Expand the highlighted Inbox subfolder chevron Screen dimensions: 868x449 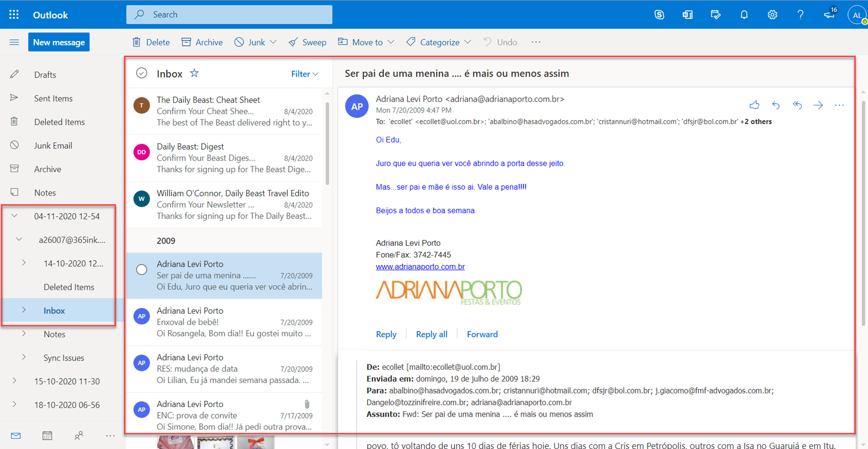(x=24, y=310)
